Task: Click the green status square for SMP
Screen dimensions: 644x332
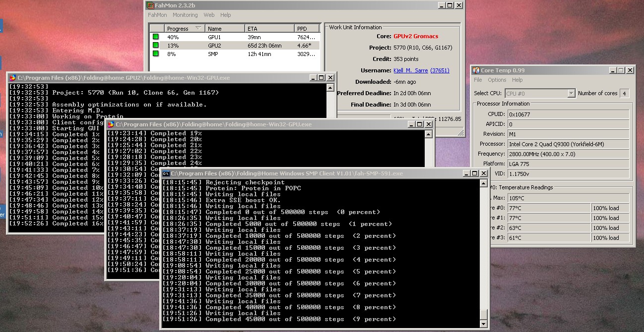Action: pos(155,54)
